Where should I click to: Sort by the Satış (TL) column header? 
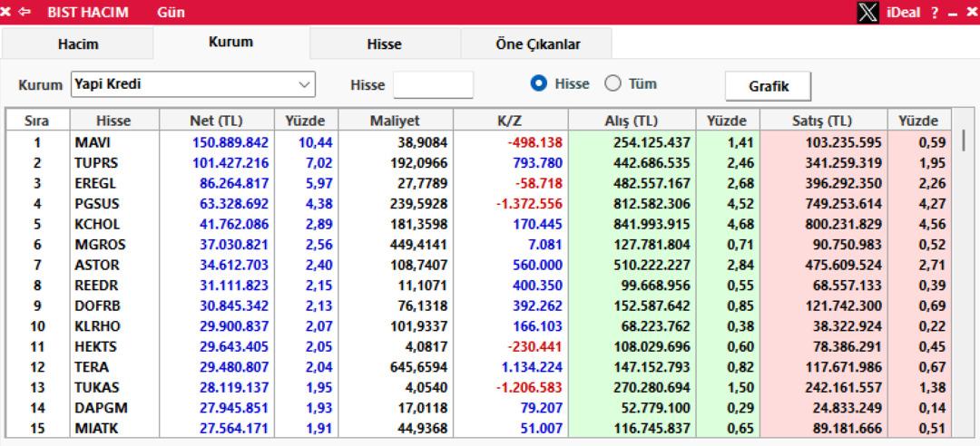coord(823,121)
